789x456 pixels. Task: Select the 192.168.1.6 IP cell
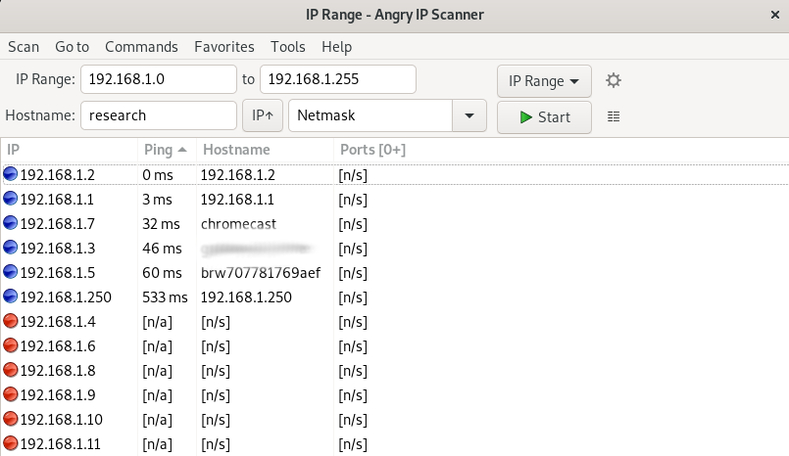click(58, 346)
